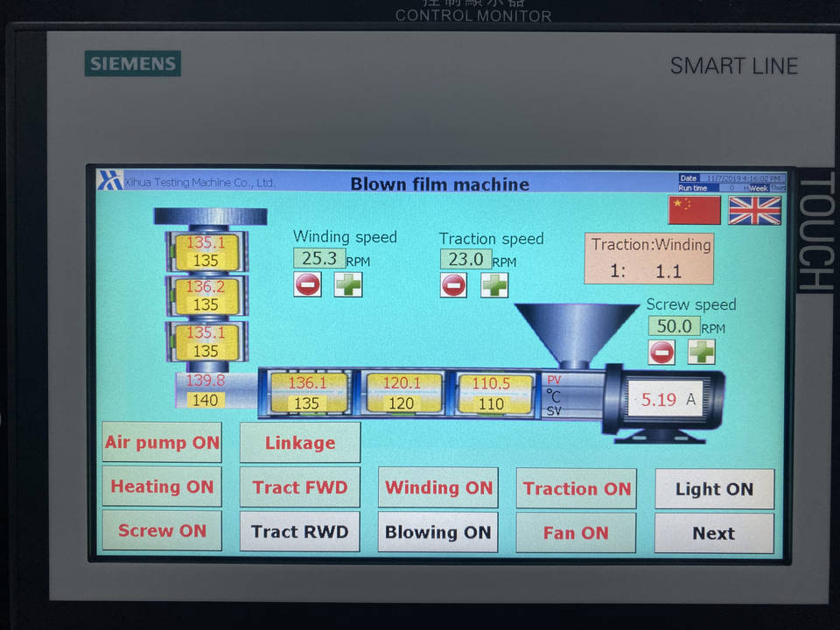Tap the Traction:Winding ratio box

point(648,258)
